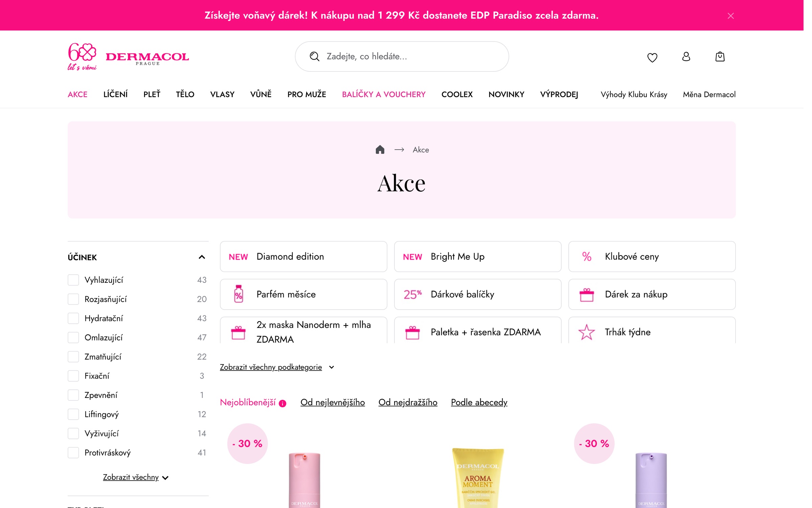Expand Zobrazit všechny podkategorie
This screenshot has width=812, height=508.
[277, 367]
